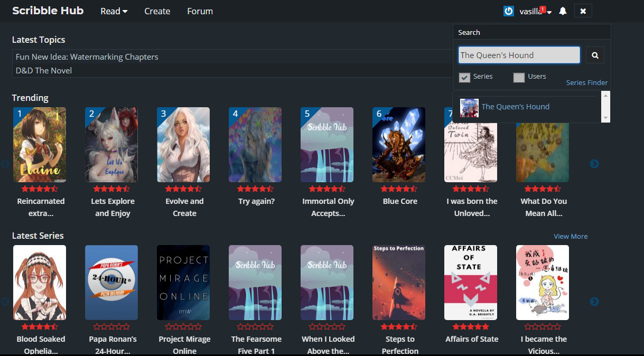The width and height of the screenshot is (644, 356).
Task: Enable the Users checkbox
Action: pyautogui.click(x=519, y=77)
